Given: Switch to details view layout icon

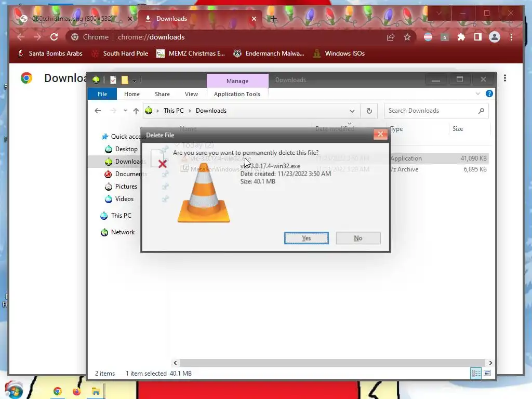Looking at the screenshot, I should (476, 373).
